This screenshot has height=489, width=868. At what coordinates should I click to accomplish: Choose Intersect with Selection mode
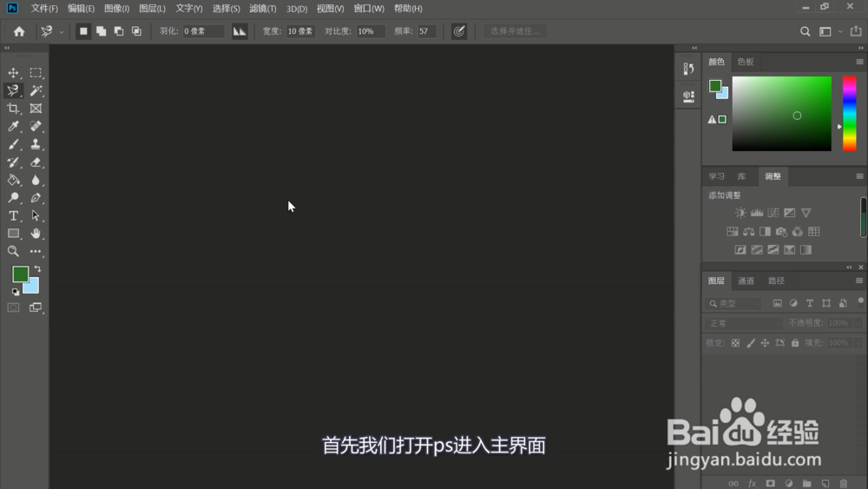[x=136, y=31]
